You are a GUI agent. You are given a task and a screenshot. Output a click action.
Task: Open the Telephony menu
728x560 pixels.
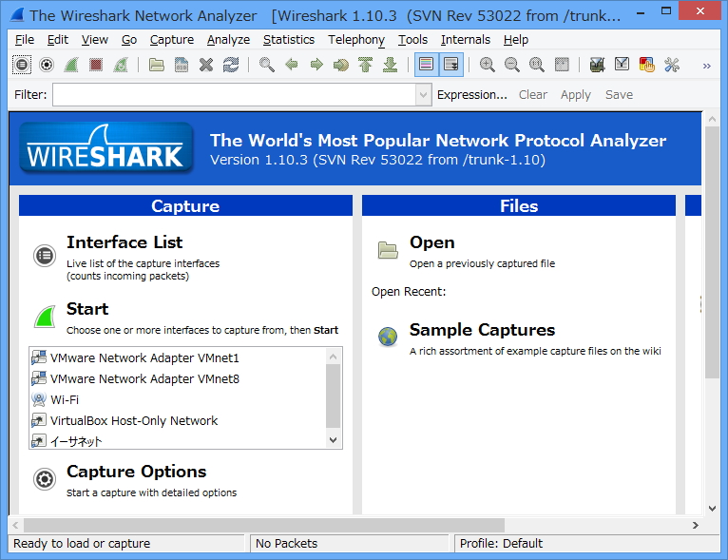[356, 40]
